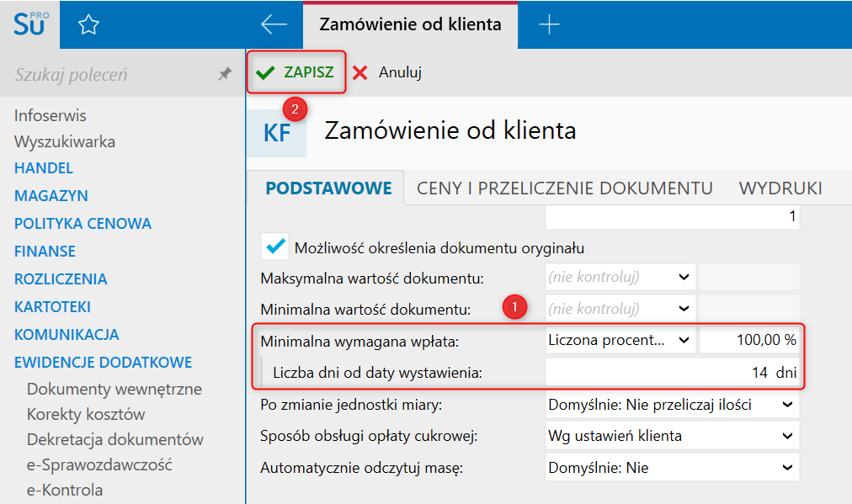Open Automatycznie odczytuj masę dropdown
The height and width of the screenshot is (504, 852).
point(787,467)
